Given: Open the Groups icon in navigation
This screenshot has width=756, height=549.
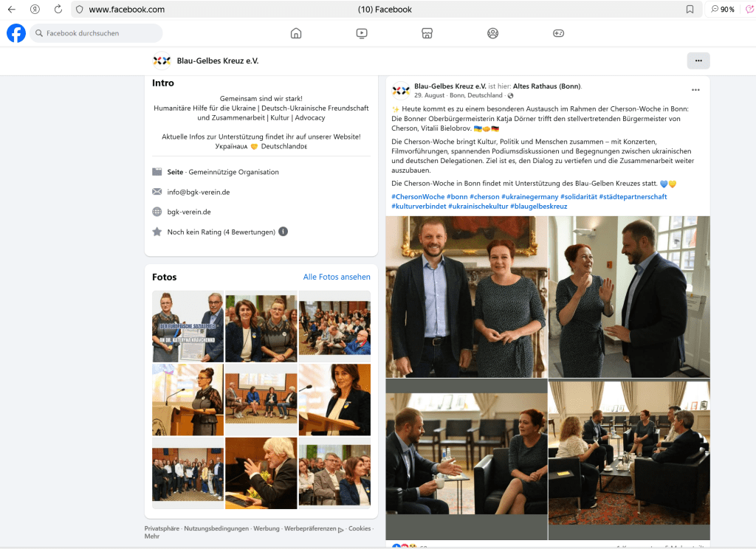Looking at the screenshot, I should tap(492, 33).
